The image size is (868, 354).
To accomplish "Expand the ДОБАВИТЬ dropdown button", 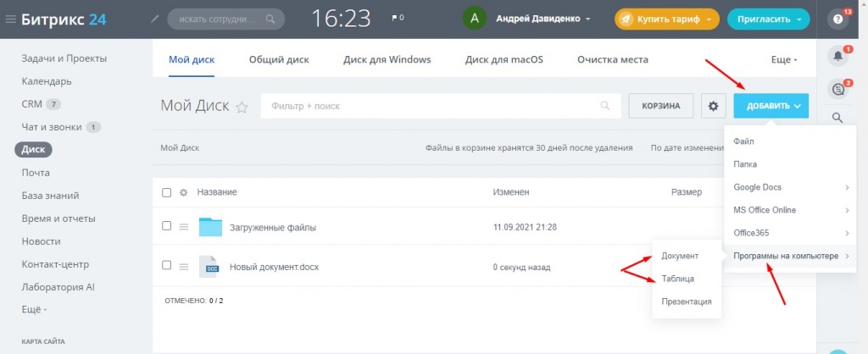I will tap(771, 106).
